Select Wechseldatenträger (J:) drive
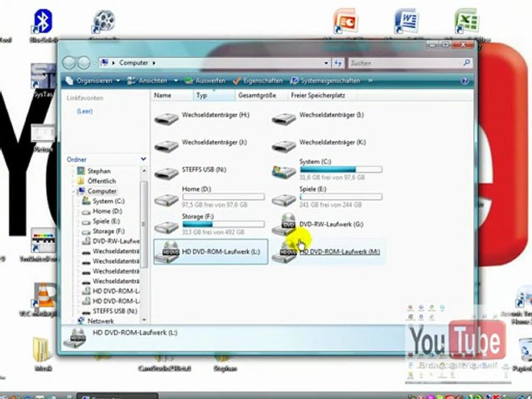This screenshot has width=532, height=399. (201, 146)
